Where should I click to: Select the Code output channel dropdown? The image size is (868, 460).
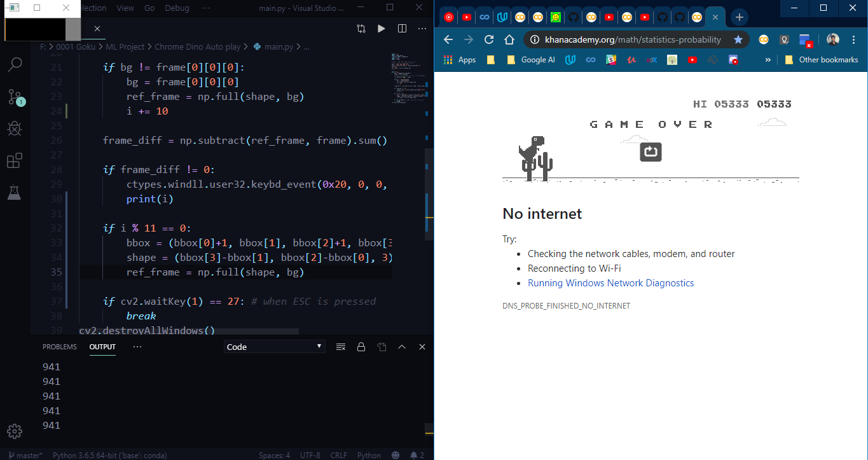point(274,347)
